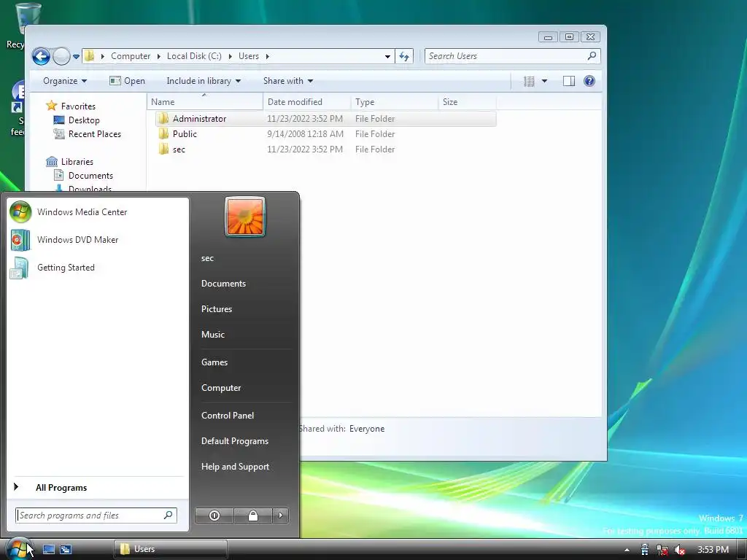Screen dimensions: 747x560
Task: Click the lock computer button
Action: [x=253, y=516]
